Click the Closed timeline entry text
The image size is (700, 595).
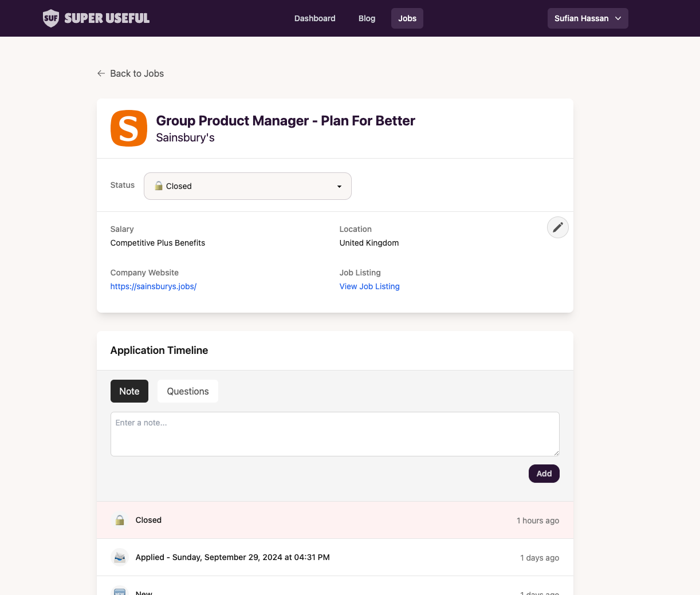click(x=148, y=520)
